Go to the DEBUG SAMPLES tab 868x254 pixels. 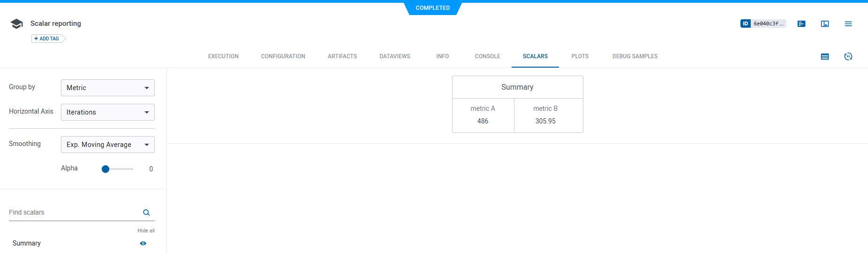(x=634, y=56)
